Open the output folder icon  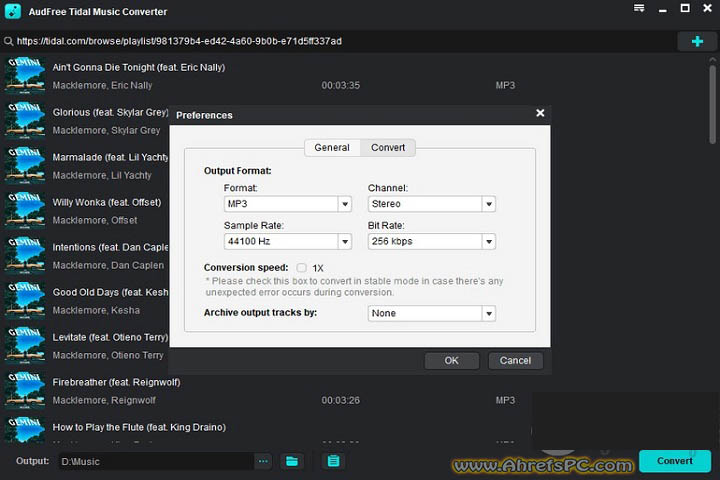(x=292, y=461)
